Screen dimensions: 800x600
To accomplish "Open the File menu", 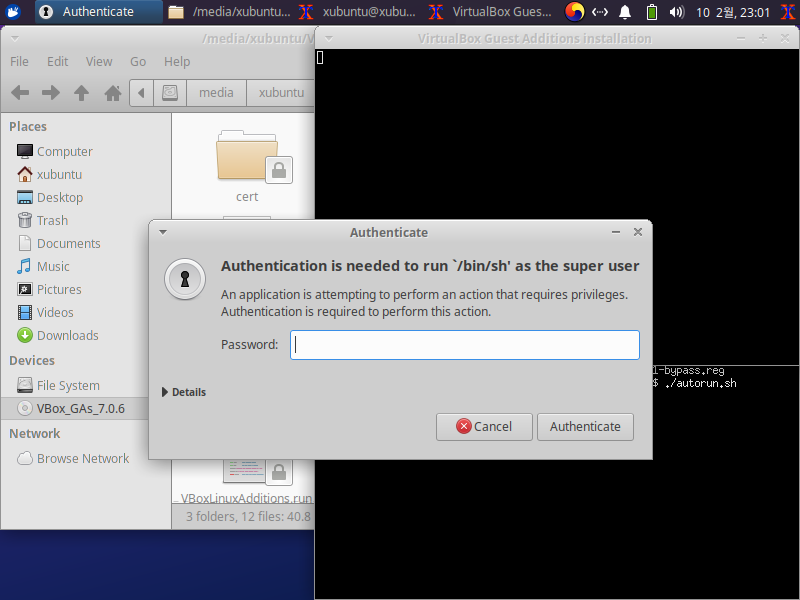I will click(x=19, y=61).
